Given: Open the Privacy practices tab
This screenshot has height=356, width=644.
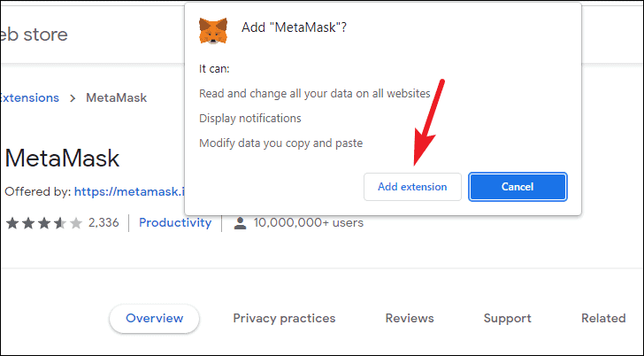Looking at the screenshot, I should (284, 318).
